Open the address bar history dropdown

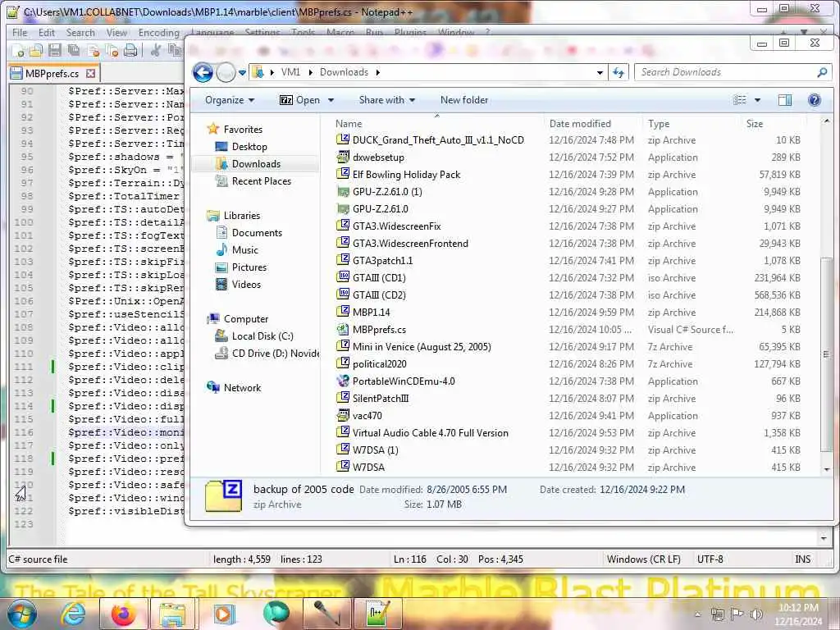[600, 72]
